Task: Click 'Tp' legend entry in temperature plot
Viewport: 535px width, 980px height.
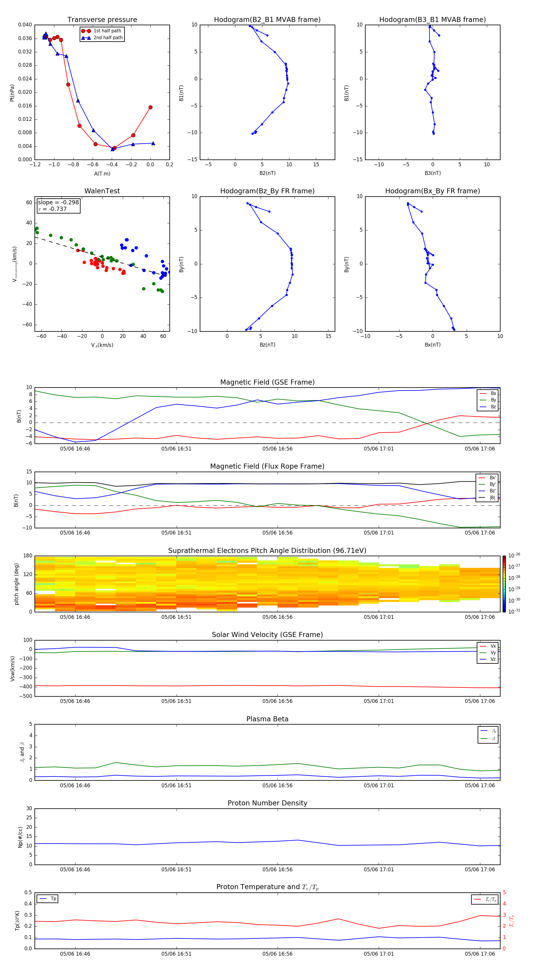Action: [48, 899]
